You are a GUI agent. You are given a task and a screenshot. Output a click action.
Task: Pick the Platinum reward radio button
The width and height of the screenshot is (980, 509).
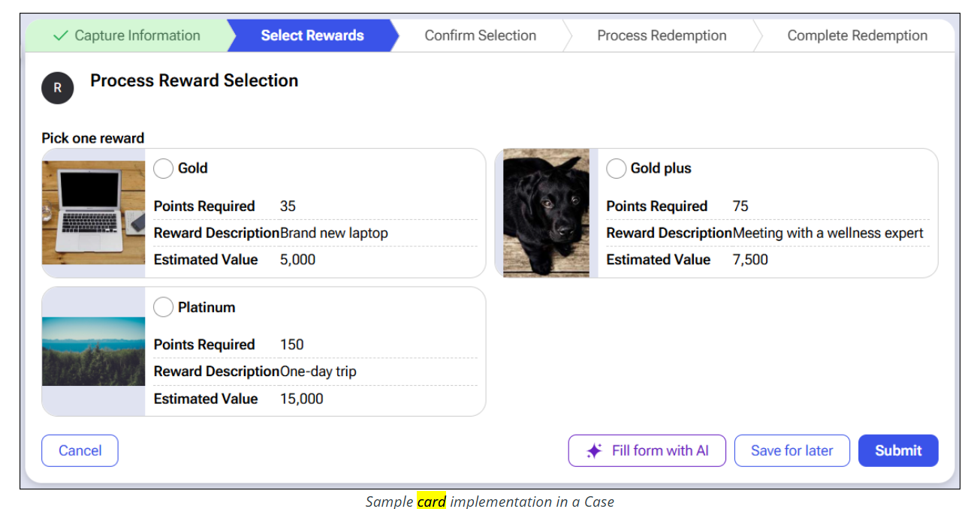coord(163,307)
